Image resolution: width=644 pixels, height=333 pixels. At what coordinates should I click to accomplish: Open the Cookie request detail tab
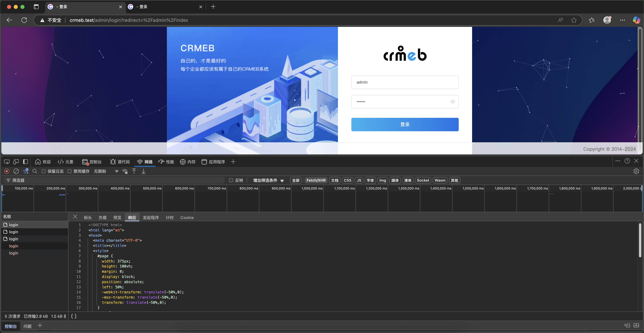[x=187, y=218]
